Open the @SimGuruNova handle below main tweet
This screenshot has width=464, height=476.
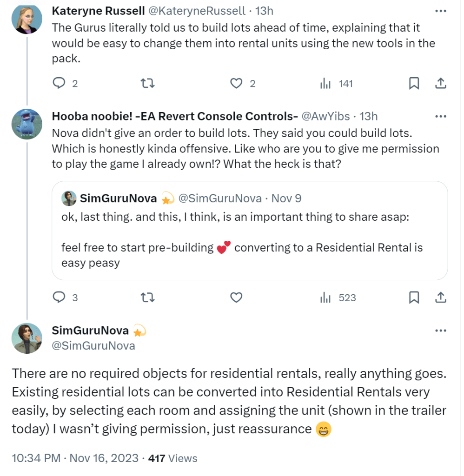coord(93,346)
